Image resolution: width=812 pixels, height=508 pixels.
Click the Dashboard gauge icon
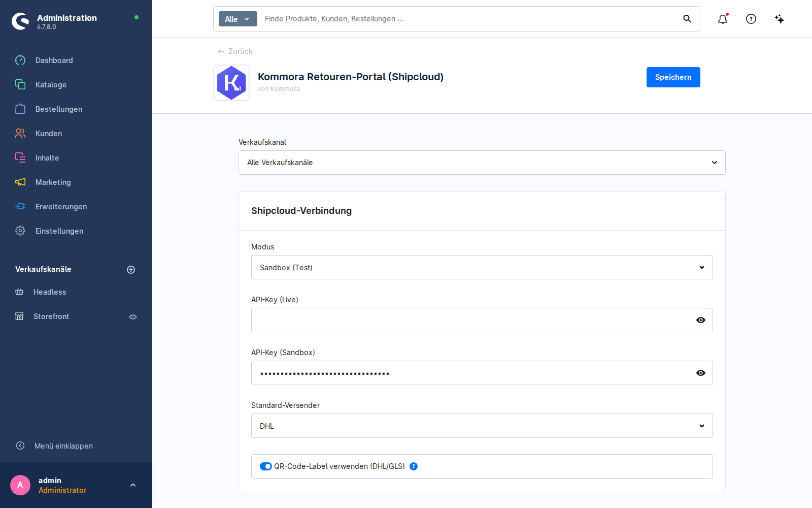point(20,60)
